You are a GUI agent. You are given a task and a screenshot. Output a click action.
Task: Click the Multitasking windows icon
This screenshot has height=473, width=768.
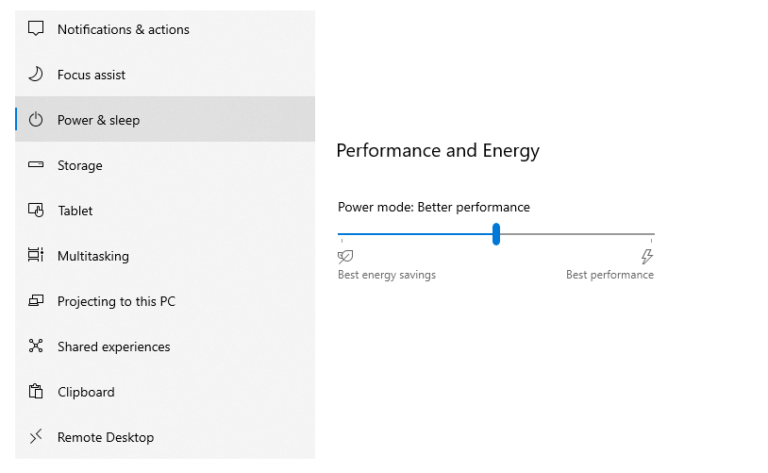click(36, 255)
